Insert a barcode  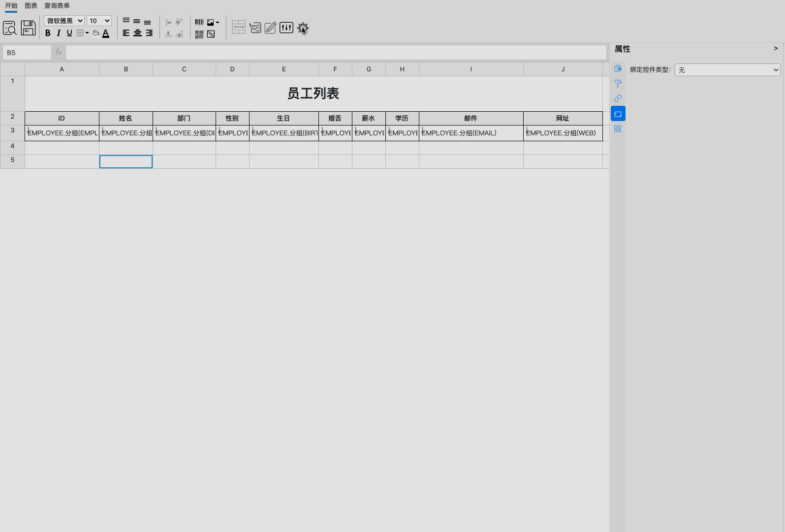[x=199, y=22]
